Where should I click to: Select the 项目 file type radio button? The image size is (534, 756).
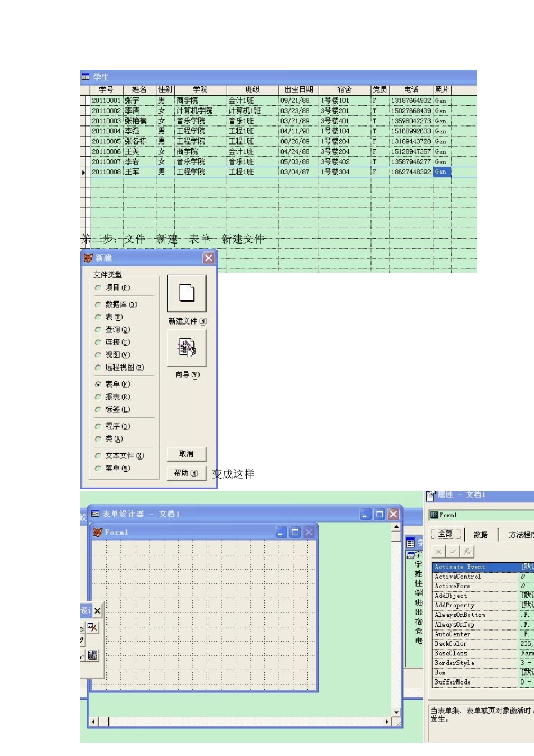coord(98,287)
